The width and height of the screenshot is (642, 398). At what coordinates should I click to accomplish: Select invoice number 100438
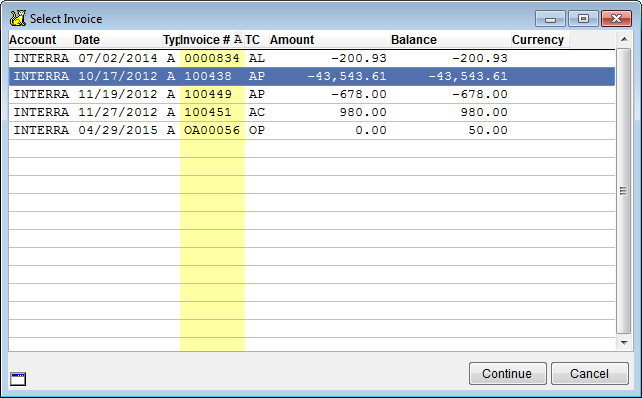208,76
